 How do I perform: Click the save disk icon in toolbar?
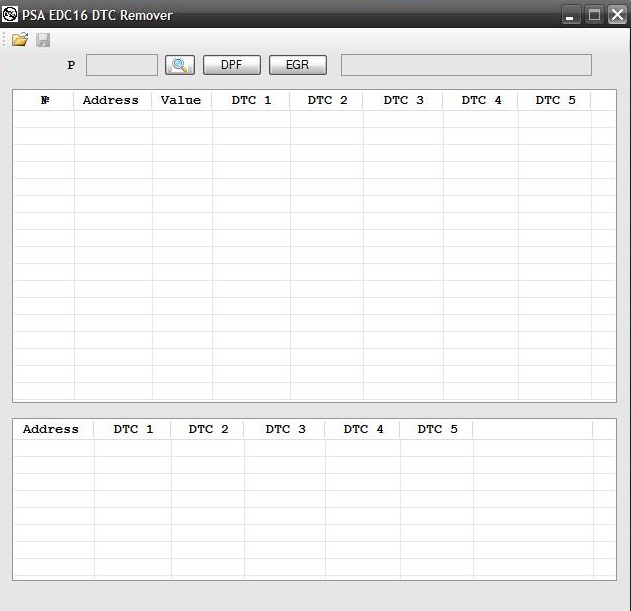pos(43,40)
